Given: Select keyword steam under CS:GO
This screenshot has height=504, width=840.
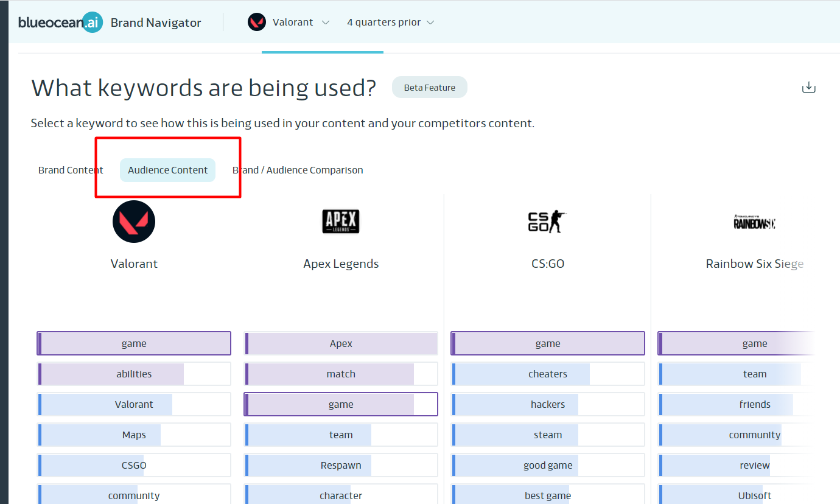Looking at the screenshot, I should point(548,435).
